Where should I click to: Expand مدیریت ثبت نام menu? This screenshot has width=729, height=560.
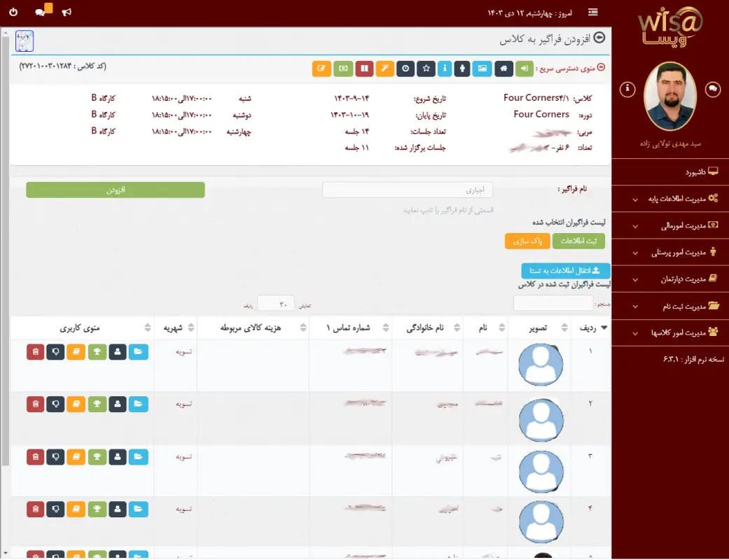click(670, 306)
